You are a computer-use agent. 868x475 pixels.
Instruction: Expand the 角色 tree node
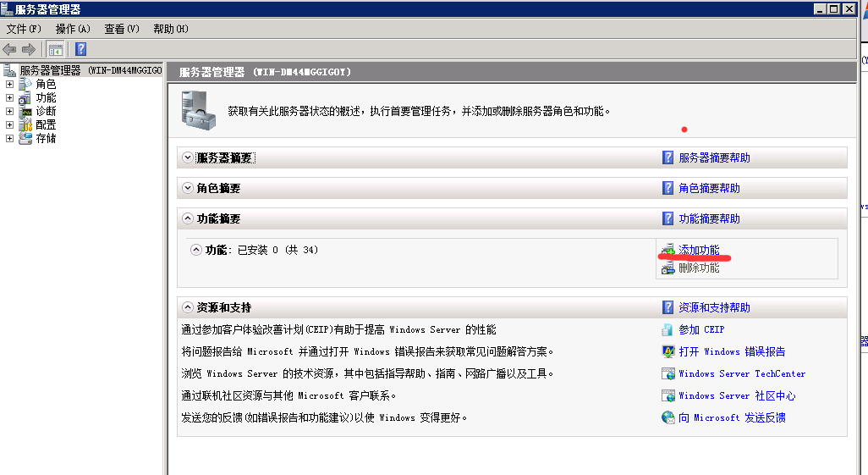click(x=9, y=85)
